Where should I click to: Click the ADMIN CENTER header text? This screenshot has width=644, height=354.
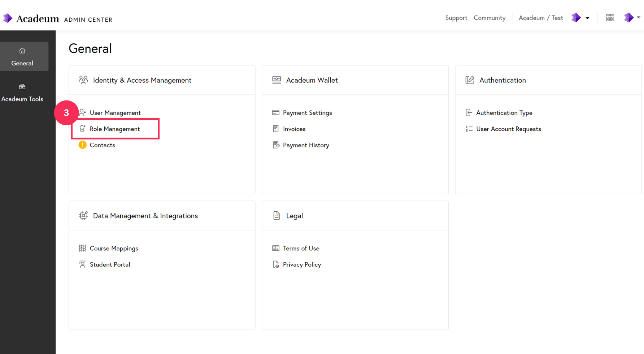[88, 20]
